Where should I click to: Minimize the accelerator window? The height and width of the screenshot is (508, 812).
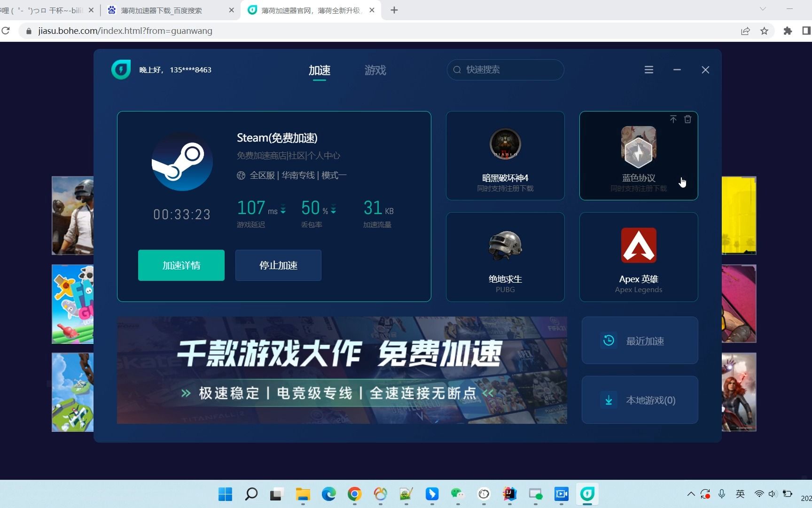pyautogui.click(x=677, y=70)
